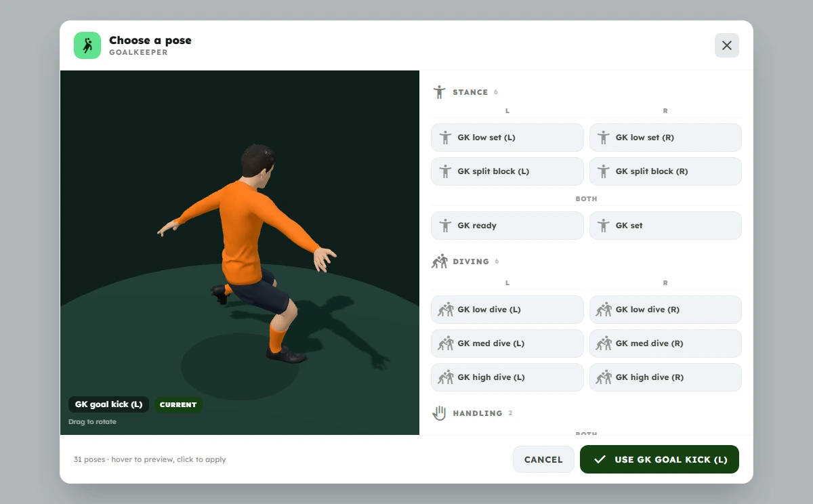Viewport: 813px width, 504px height.
Task: Click the dive icon on GK low dive (R)
Action: coord(604,310)
